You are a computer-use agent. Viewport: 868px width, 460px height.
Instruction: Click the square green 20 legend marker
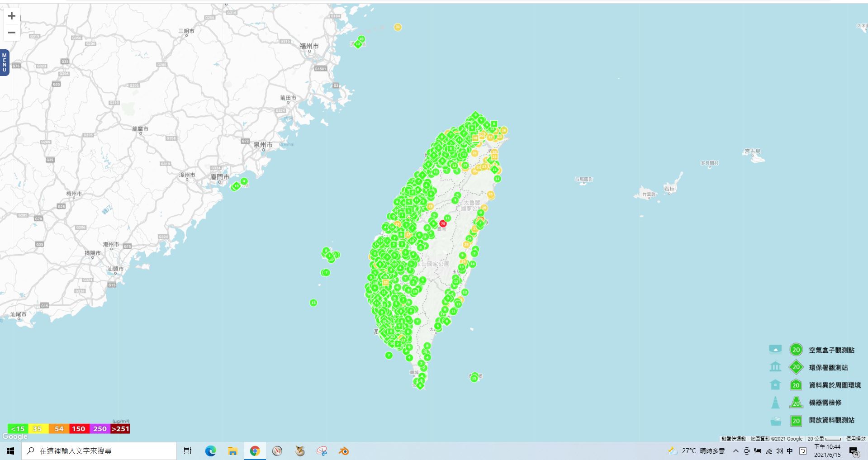point(796,421)
